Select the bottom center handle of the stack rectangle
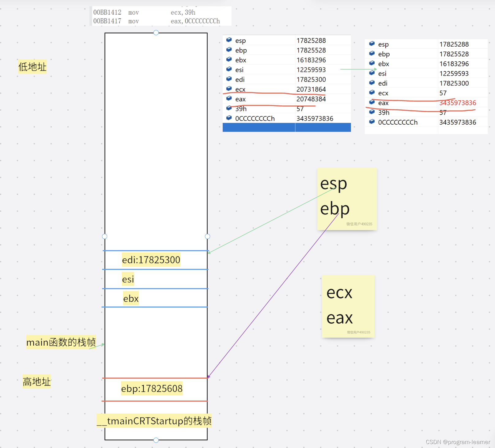The width and height of the screenshot is (495, 448). click(x=156, y=440)
